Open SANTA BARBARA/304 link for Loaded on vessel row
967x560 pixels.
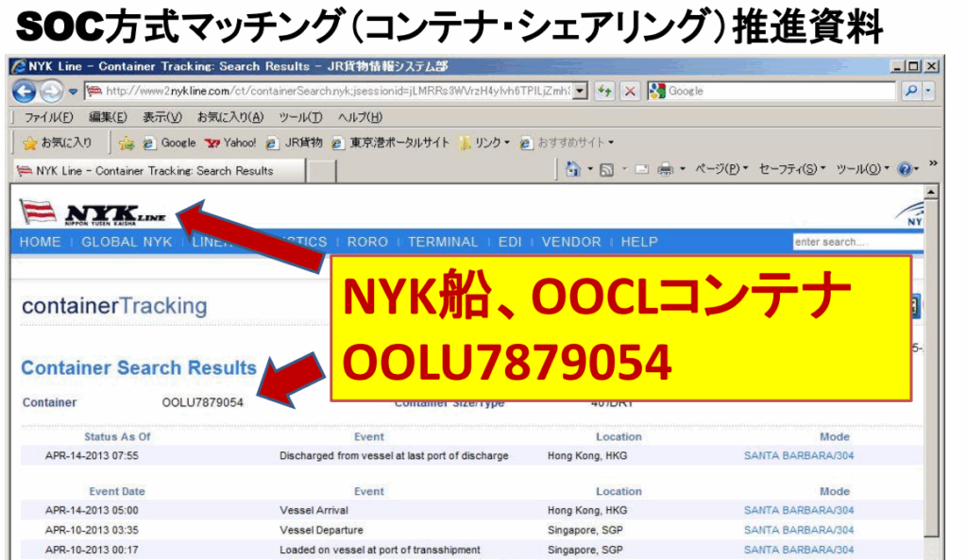click(799, 551)
